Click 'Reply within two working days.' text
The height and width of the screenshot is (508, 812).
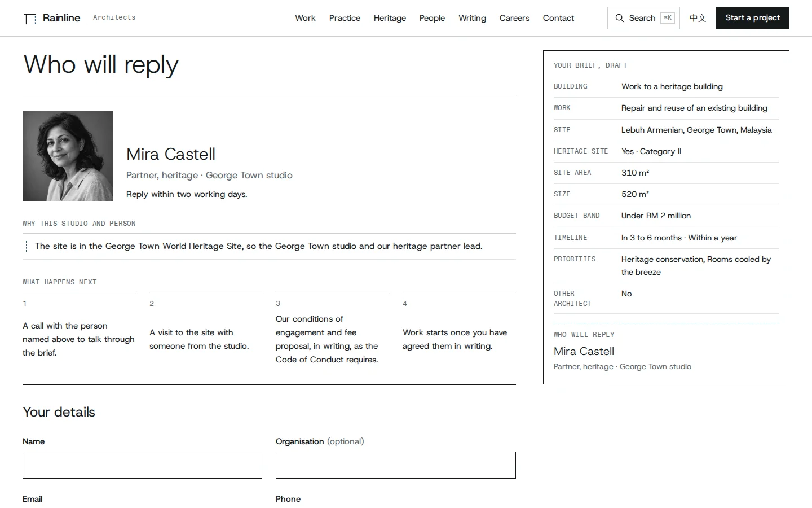[187, 194]
